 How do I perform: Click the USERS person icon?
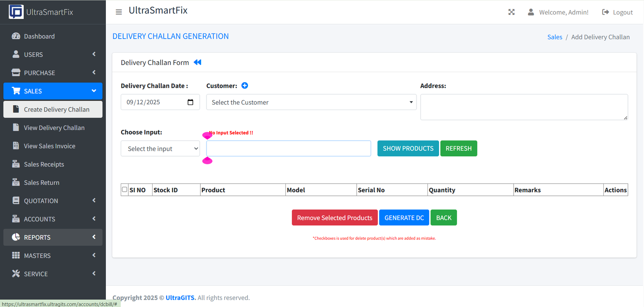pos(16,54)
